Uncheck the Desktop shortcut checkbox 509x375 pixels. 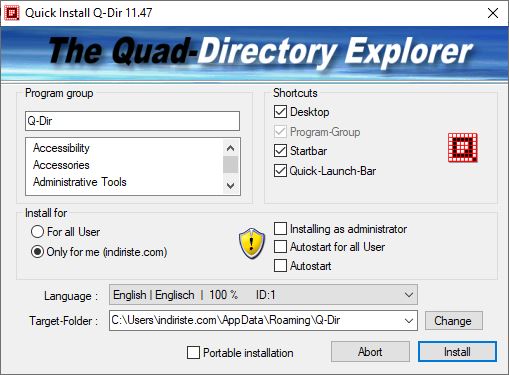(x=280, y=112)
